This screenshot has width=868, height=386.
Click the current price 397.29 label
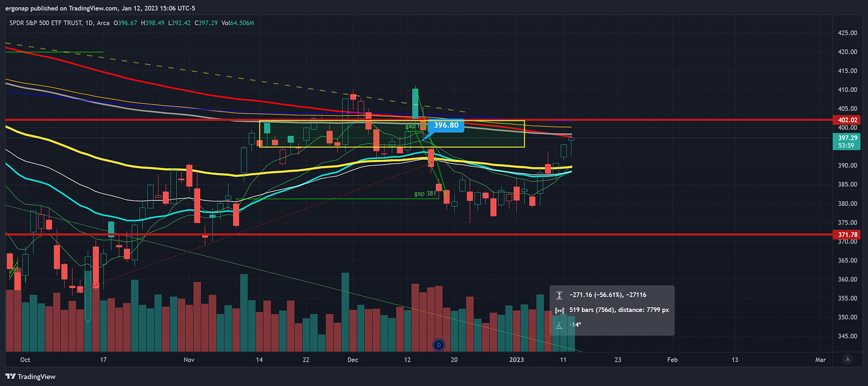(x=847, y=137)
